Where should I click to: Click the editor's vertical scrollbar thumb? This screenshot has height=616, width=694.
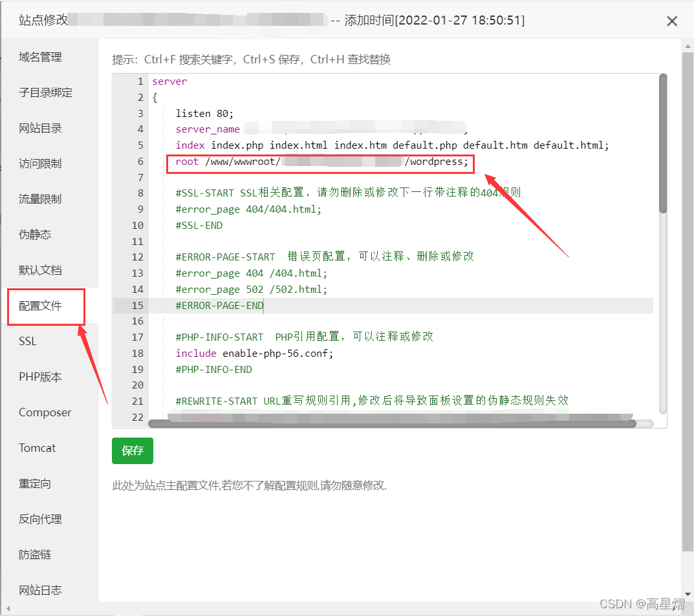coord(662,142)
